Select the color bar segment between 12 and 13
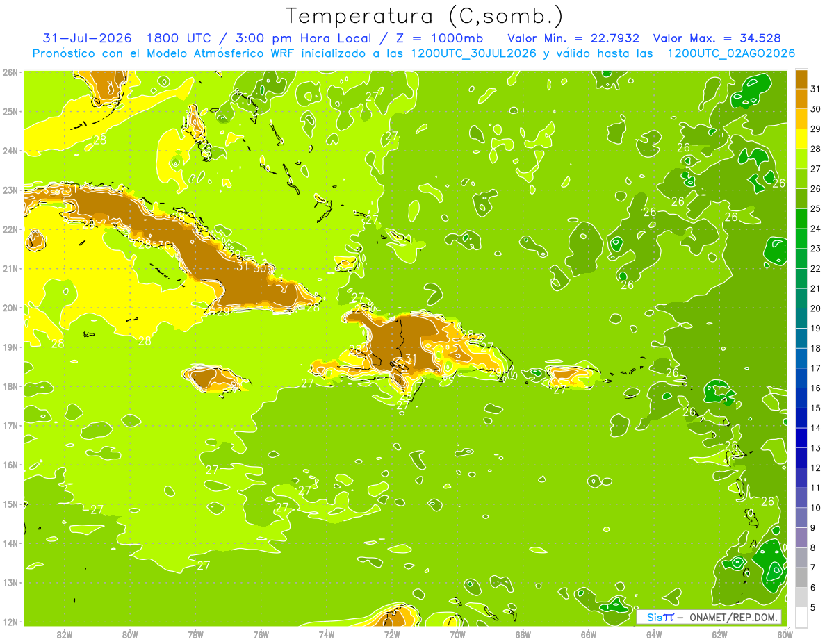 pyautogui.click(x=801, y=458)
